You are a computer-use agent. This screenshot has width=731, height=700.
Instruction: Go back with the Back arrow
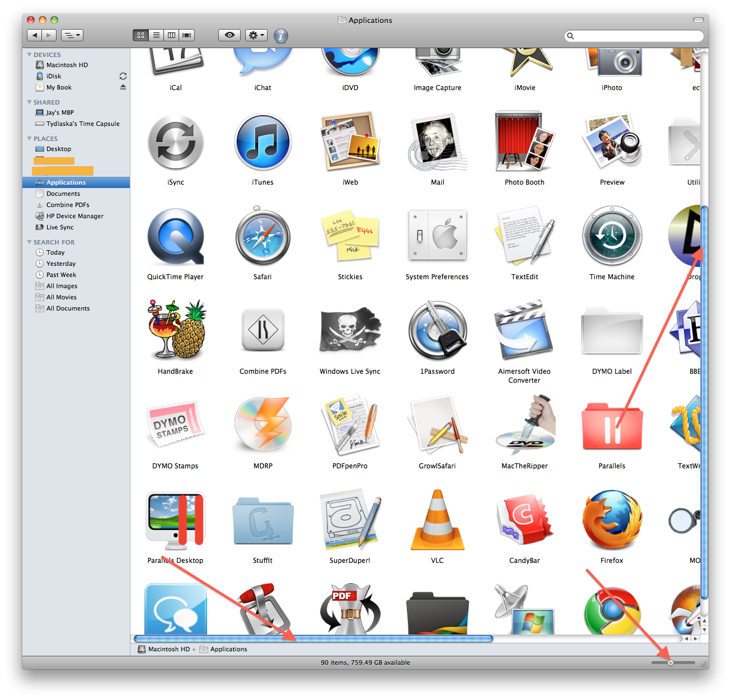coord(35,35)
